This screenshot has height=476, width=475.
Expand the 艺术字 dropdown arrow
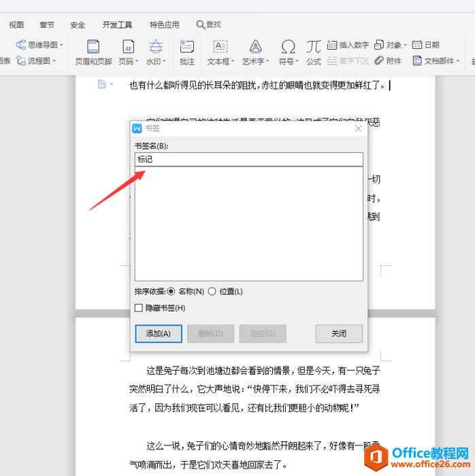[x=267, y=61]
